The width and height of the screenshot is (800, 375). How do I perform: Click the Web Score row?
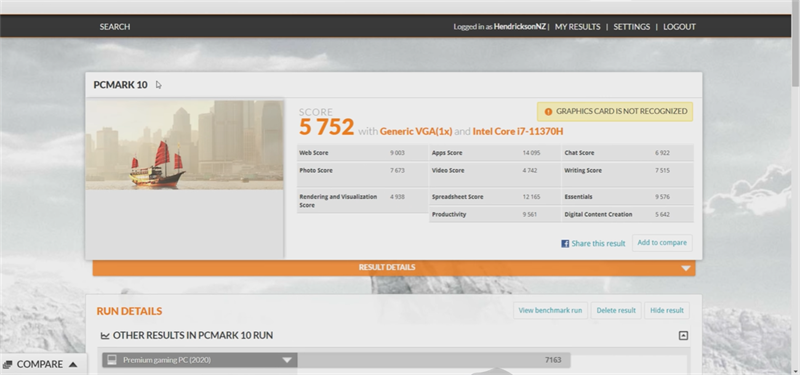coord(362,153)
